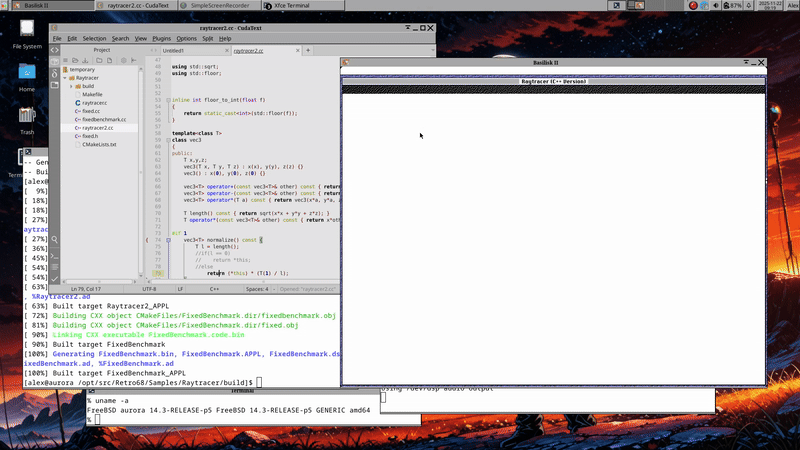Collapse fold marker at line 74
The width and height of the screenshot is (800, 450).
(x=168, y=240)
